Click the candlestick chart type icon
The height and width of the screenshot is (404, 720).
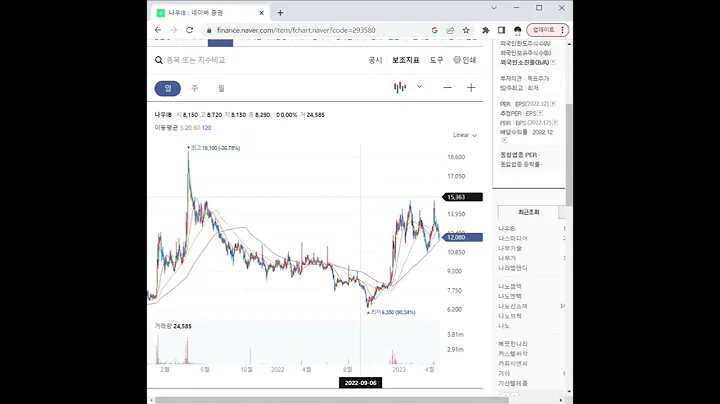pyautogui.click(x=400, y=87)
